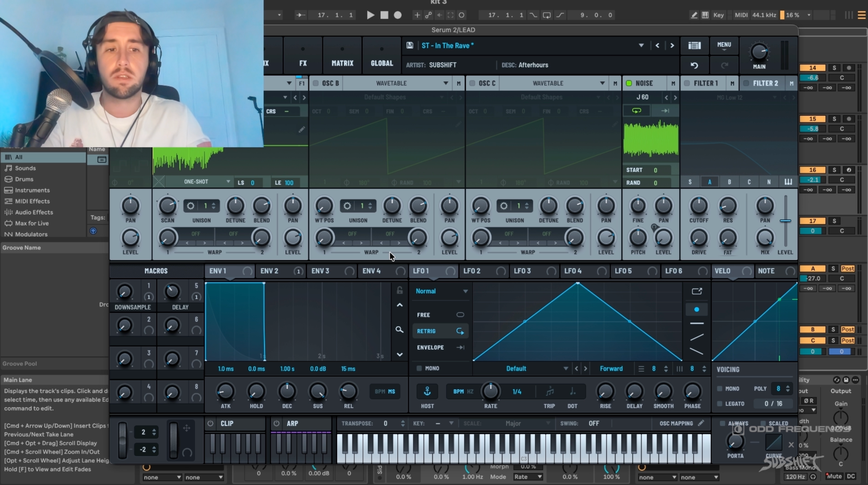Click the LFO host anchor icon
Screen dimensions: 868x485
point(427,391)
